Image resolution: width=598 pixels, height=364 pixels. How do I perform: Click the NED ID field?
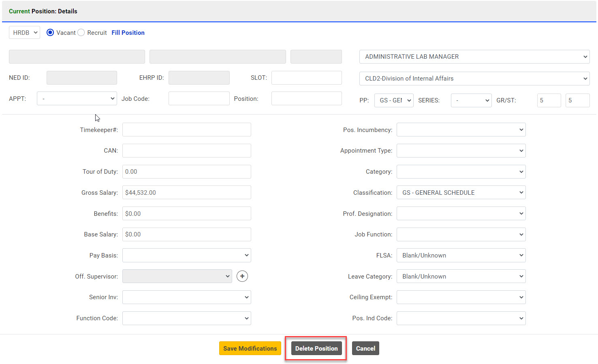[x=82, y=78]
